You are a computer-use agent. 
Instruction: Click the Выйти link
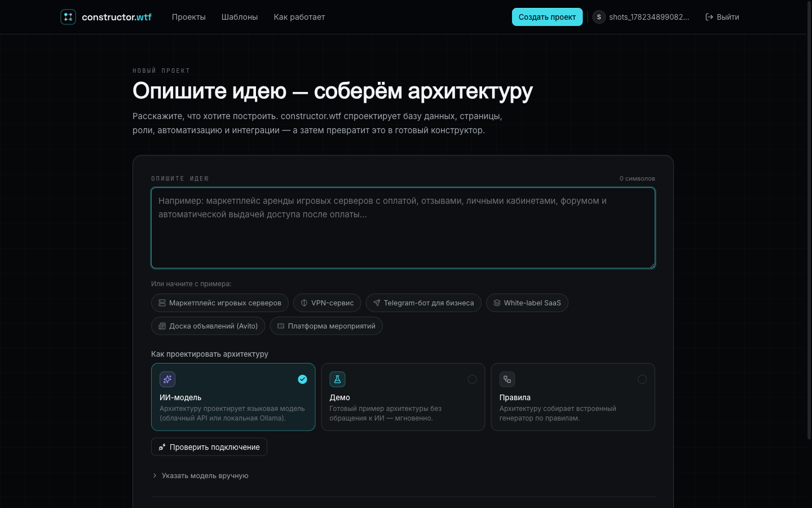(x=722, y=17)
